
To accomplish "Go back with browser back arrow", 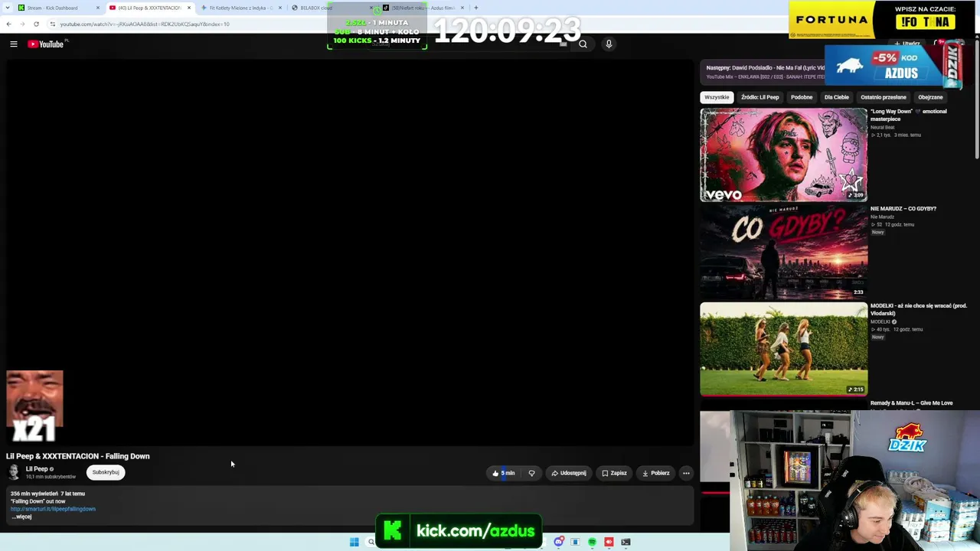I will [8, 24].
